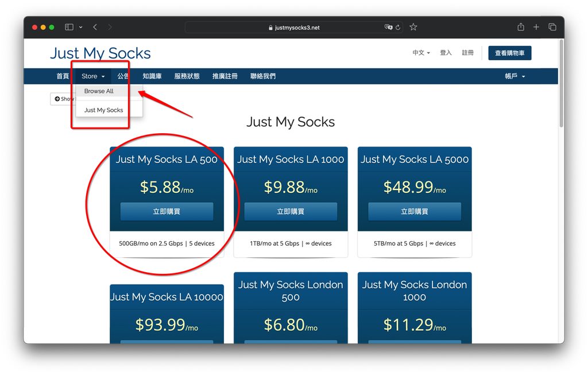Screen dimensions: 588x375
Task: Click the $5.88/mo price
Action: click(167, 187)
